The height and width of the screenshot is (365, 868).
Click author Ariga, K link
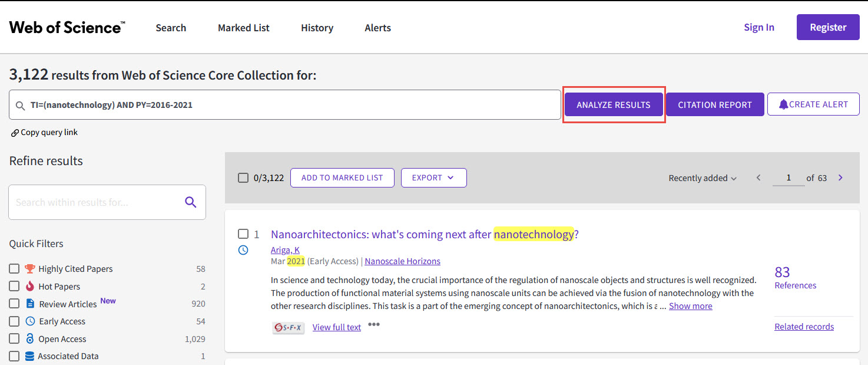(285, 250)
